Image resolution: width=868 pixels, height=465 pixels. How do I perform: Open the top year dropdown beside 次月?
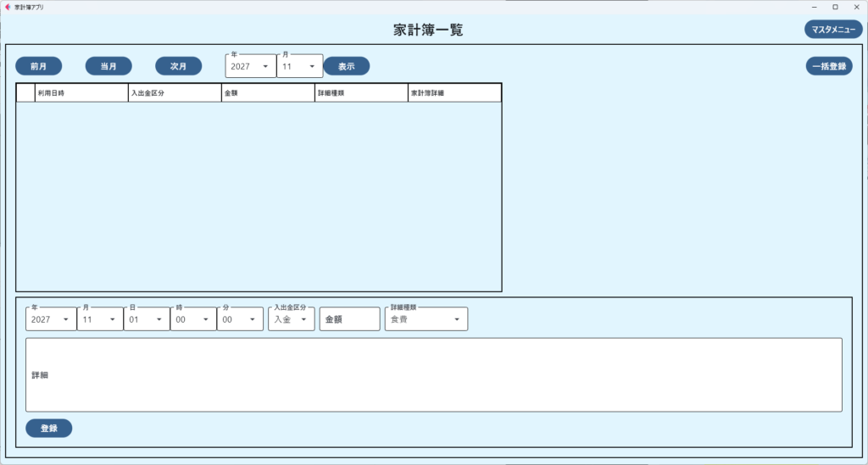click(250, 66)
